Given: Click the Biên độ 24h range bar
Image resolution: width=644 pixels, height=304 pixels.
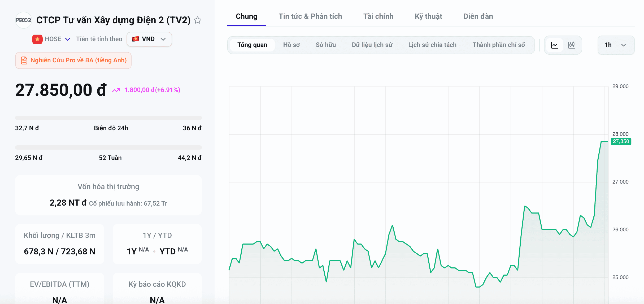Looking at the screenshot, I should point(108,118).
